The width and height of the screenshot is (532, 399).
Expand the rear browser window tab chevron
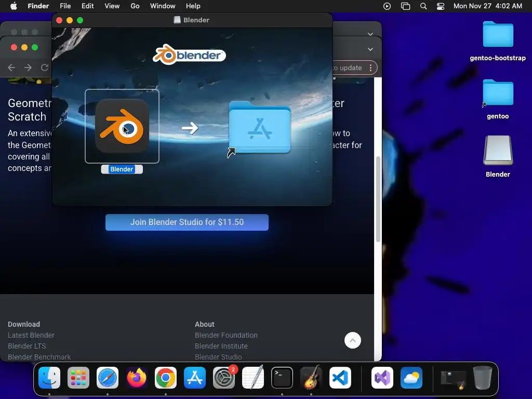point(370,34)
